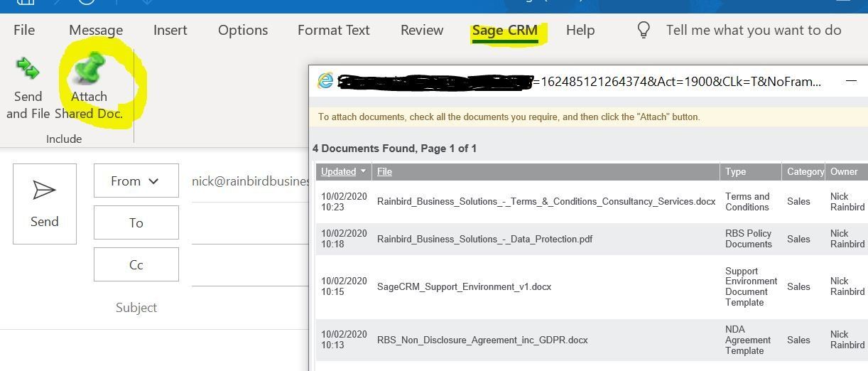The height and width of the screenshot is (371, 868).
Task: Click the RBS Policy Documents type cell
Action: (x=749, y=239)
